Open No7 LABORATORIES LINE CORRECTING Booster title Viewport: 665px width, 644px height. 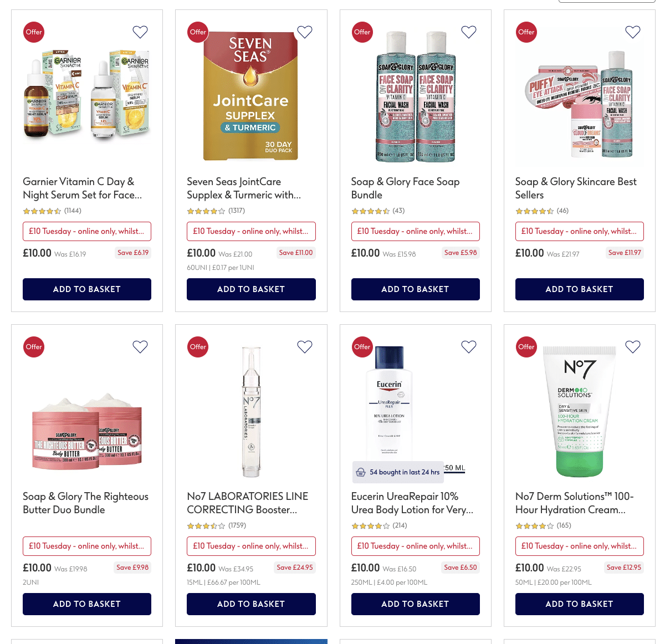[x=248, y=503]
